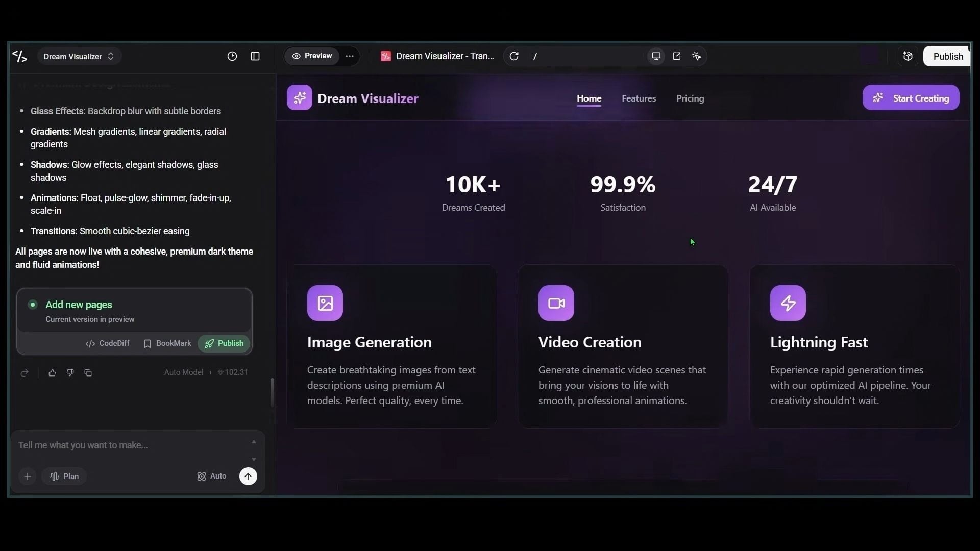Click the Start Creating button

click(x=911, y=97)
